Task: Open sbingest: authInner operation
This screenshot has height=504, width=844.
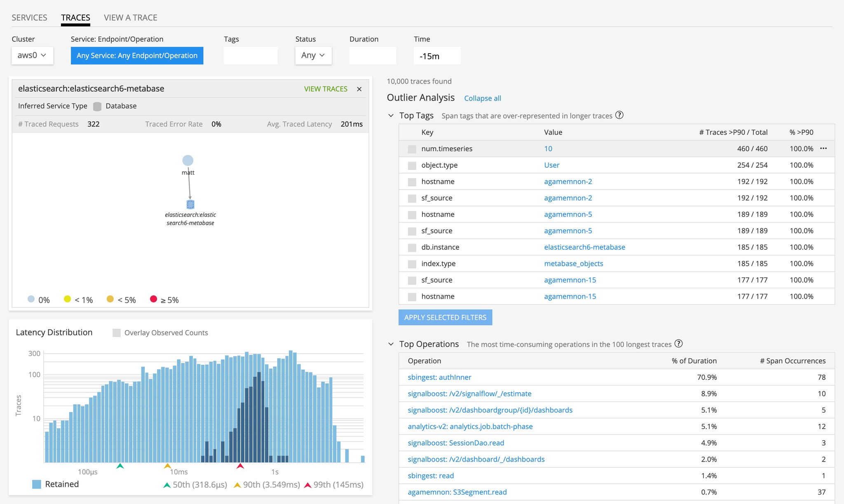Action: (x=439, y=377)
